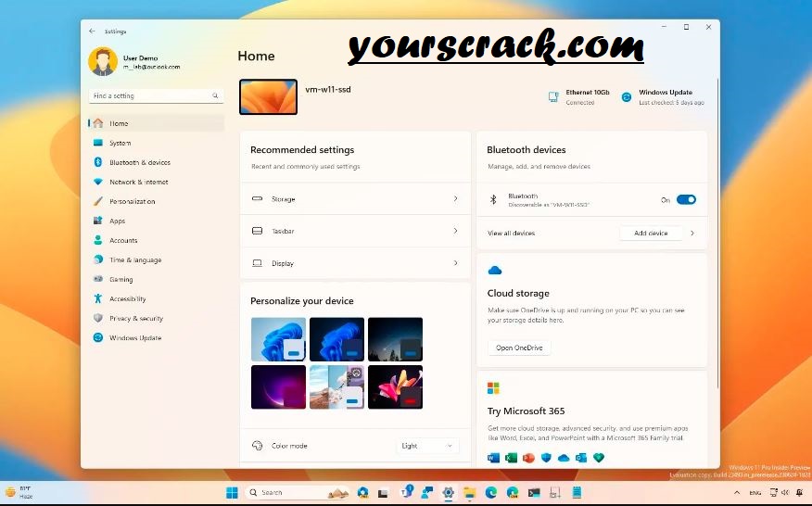This screenshot has width=812, height=506.
Task: Select the Accounts person icon
Action: pyautogui.click(x=98, y=240)
